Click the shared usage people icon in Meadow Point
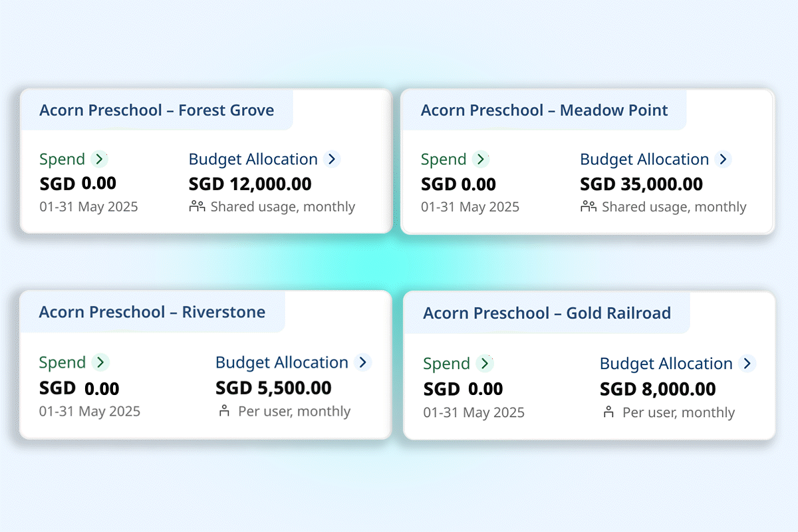Screen dimensions: 798x532 coord(588,206)
